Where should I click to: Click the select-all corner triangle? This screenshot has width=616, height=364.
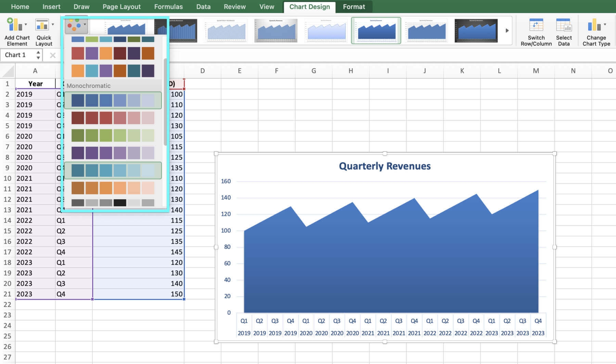point(8,71)
